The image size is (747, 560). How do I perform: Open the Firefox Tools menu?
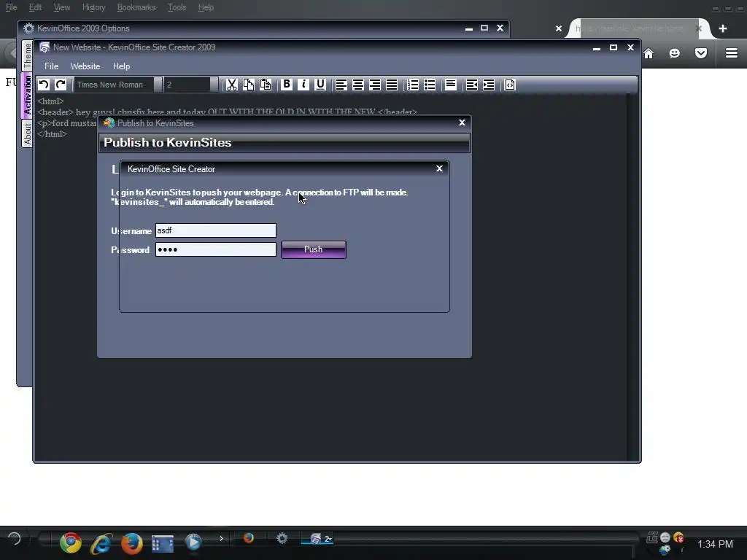[177, 7]
